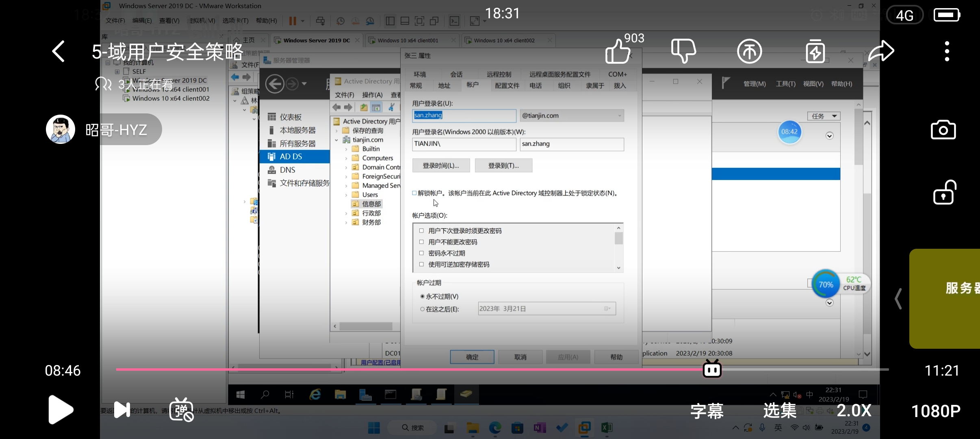Share the video with arrow icon
The image size is (980, 439).
(x=881, y=51)
